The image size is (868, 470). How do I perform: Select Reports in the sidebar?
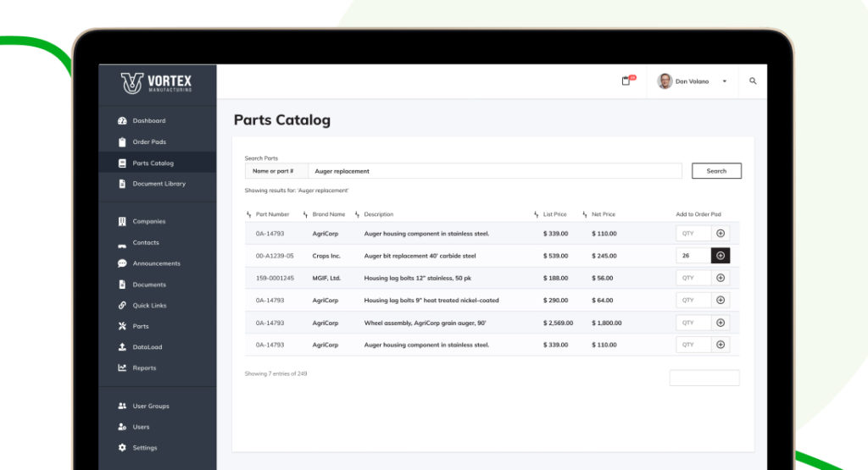point(144,368)
